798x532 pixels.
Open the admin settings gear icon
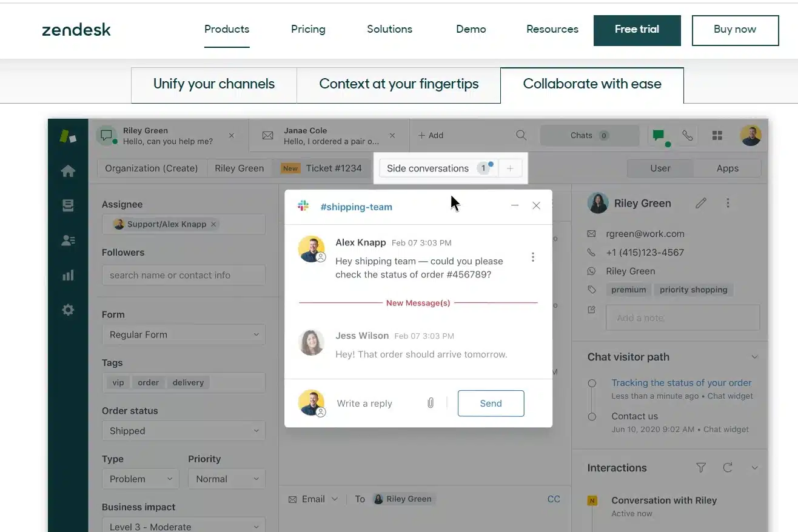68,310
